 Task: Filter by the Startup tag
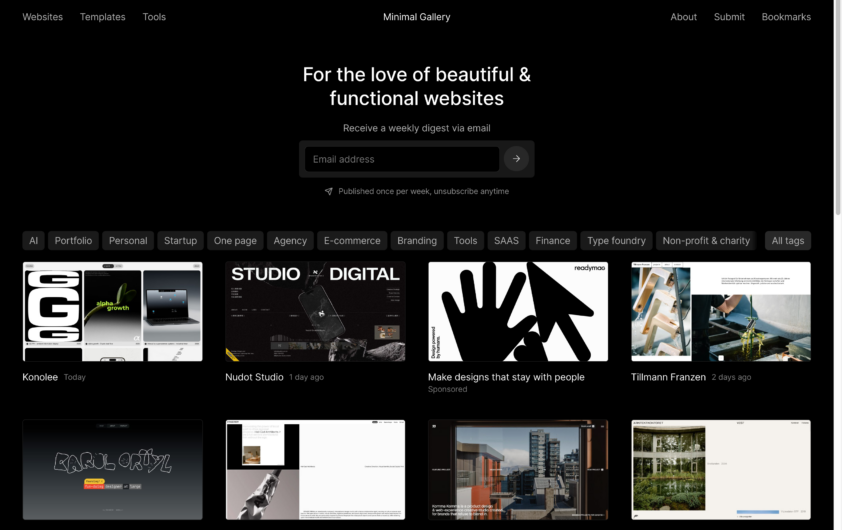point(180,241)
